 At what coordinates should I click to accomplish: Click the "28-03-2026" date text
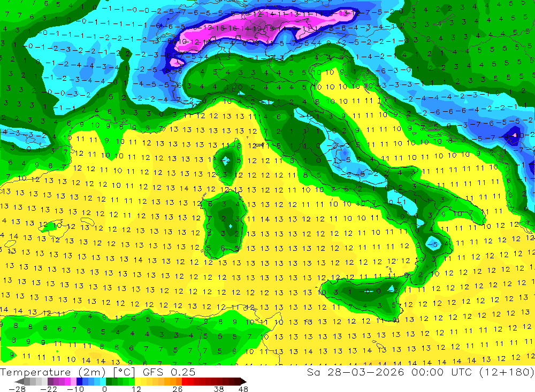pos(366,372)
